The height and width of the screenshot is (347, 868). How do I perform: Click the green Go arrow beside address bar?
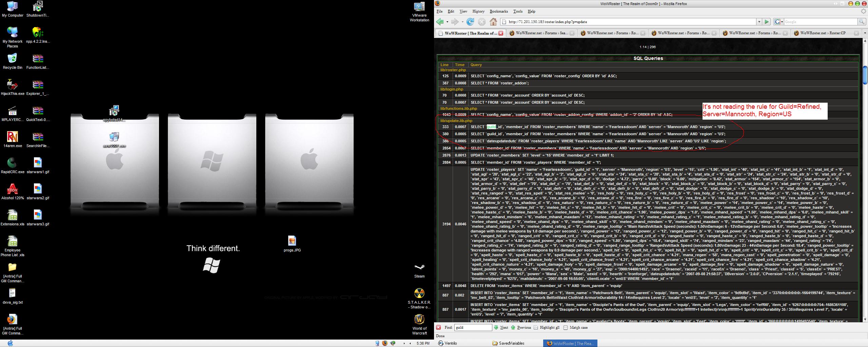(767, 22)
